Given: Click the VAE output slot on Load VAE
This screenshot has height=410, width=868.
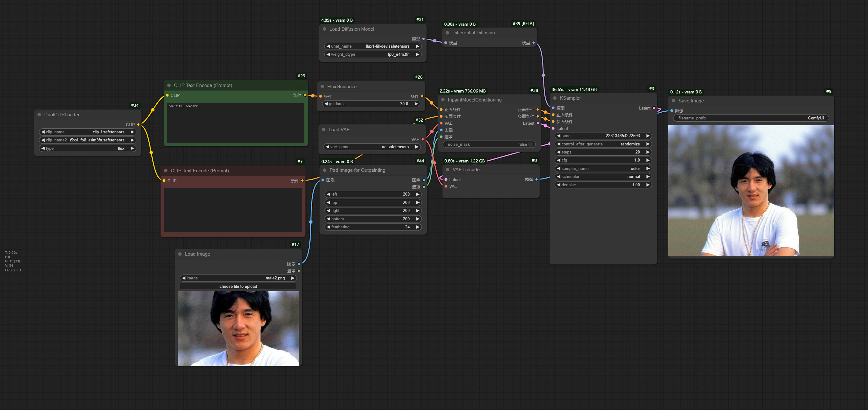Looking at the screenshot, I should (423, 139).
